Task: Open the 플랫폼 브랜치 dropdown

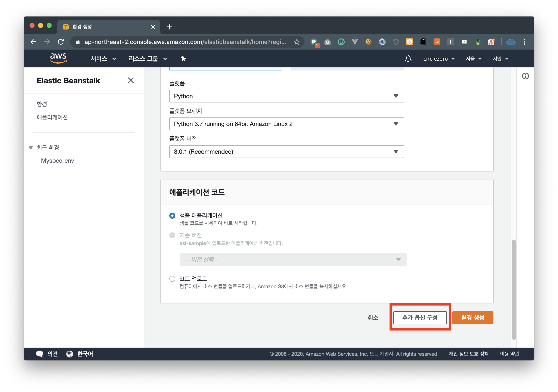Action: [286, 124]
